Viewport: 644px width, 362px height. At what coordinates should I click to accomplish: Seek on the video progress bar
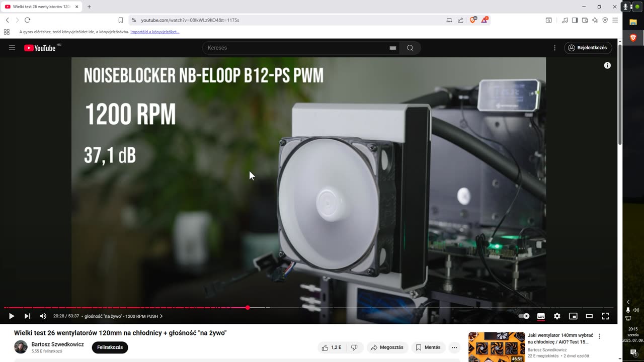308,307
